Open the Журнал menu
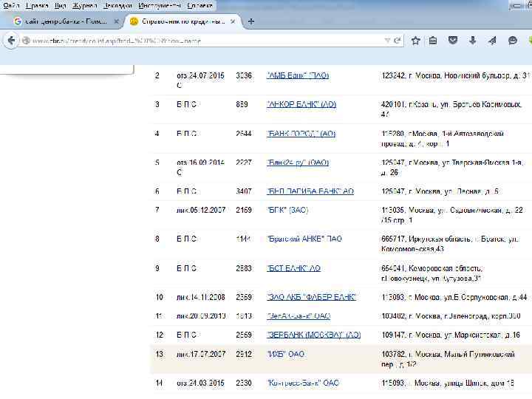Image resolution: width=532 pixels, height=399 pixels. point(84,5)
